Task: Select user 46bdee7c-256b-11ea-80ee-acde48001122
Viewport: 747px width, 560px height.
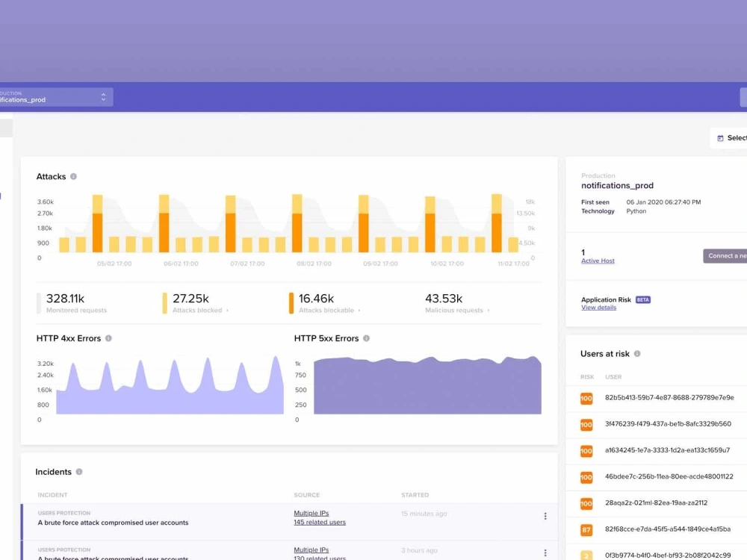Action: (669, 476)
